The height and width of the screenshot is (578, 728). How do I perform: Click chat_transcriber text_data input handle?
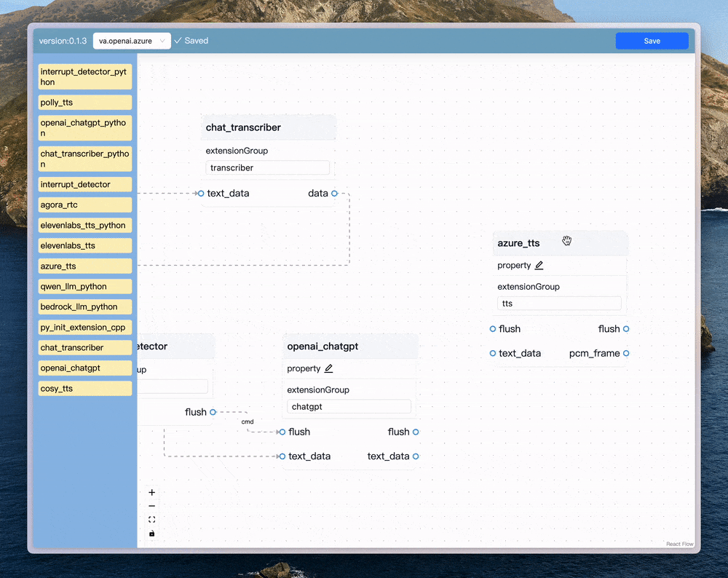201,193
